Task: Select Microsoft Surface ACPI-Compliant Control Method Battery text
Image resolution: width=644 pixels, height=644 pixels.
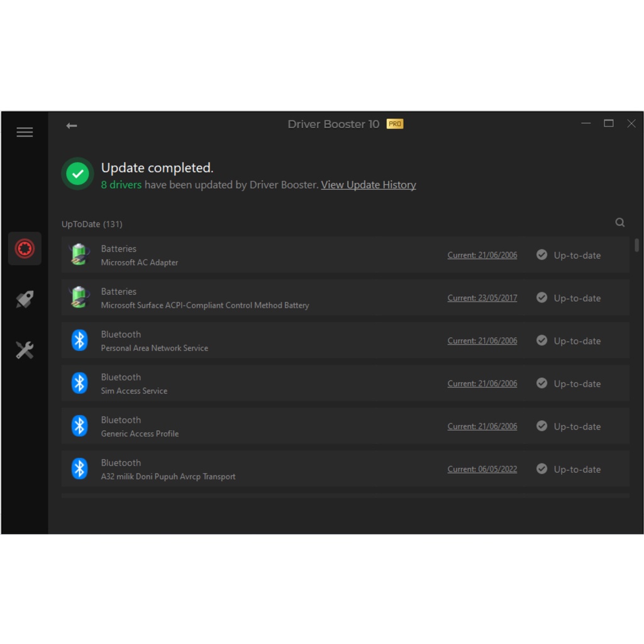Action: pos(205,305)
